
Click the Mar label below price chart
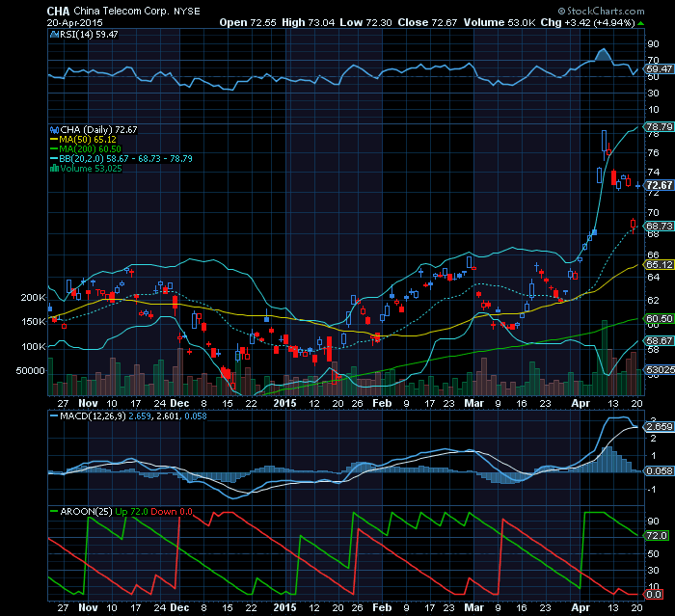[x=474, y=403]
